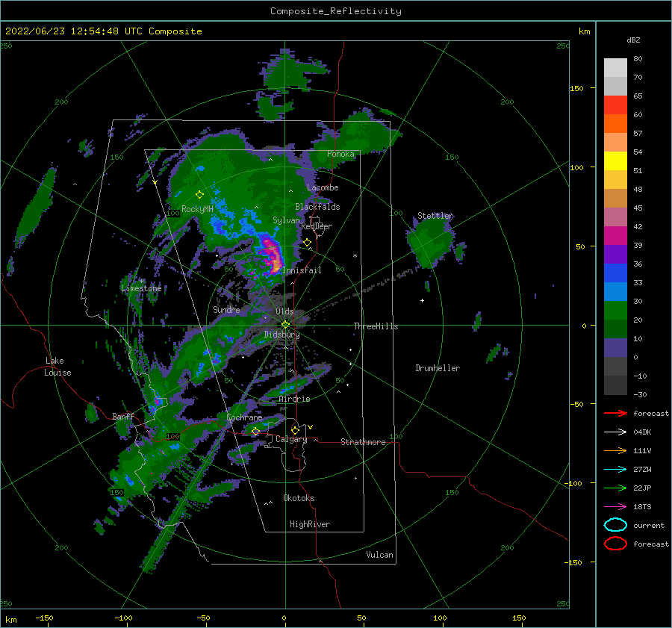The width and height of the screenshot is (672, 628).
Task: Select the red 65–60 dBZ swatch
Action: coord(615,105)
